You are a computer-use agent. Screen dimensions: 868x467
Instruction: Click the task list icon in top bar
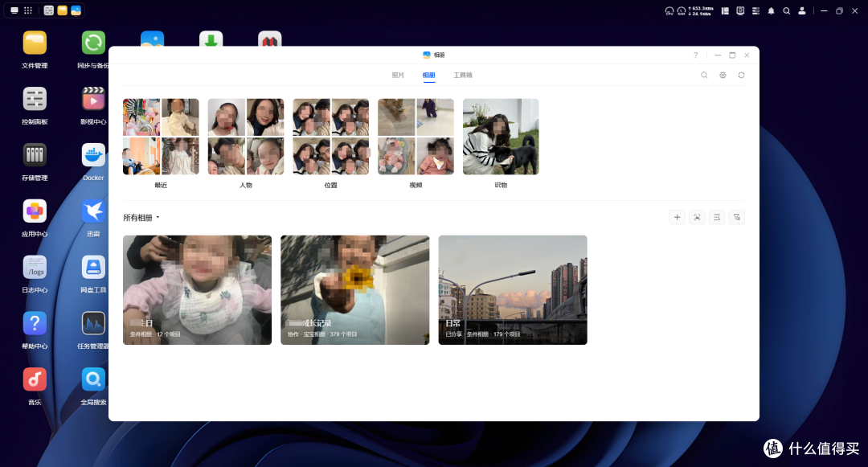pos(755,11)
